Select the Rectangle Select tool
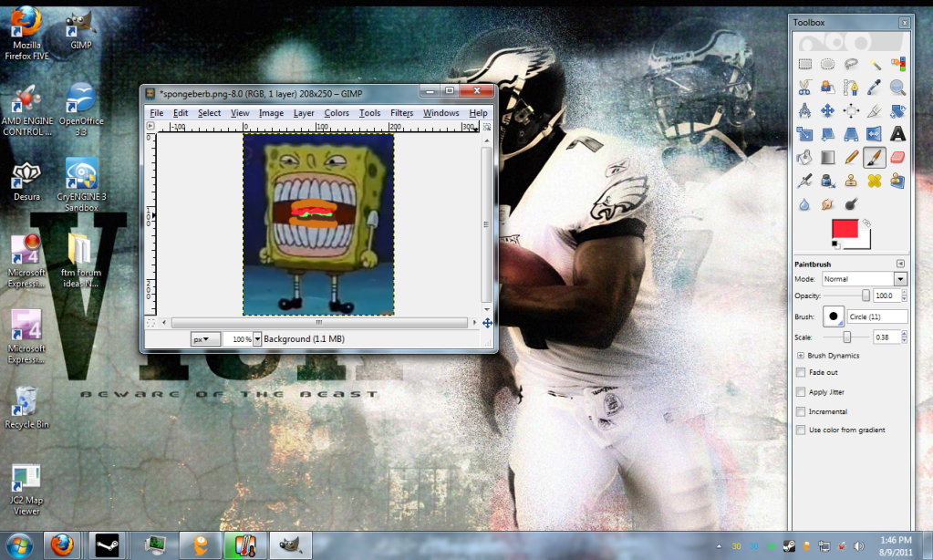 (x=804, y=64)
